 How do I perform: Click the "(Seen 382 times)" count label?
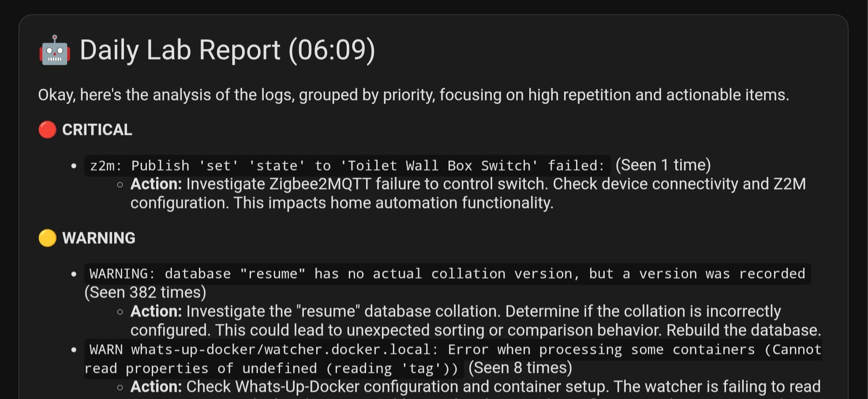pyautogui.click(x=145, y=292)
